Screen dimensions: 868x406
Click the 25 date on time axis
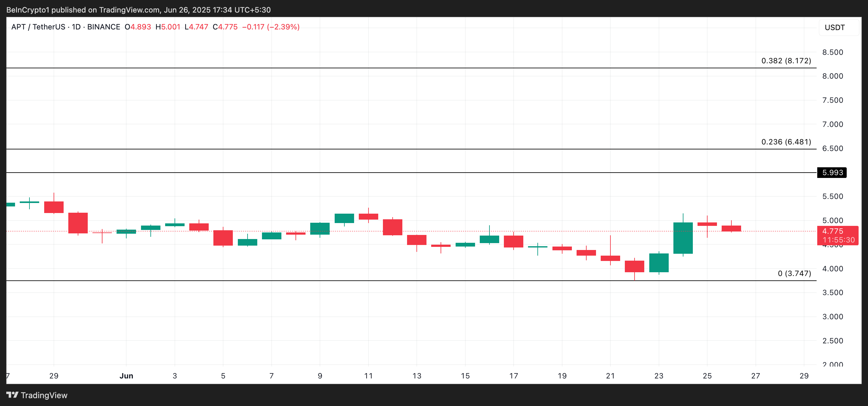[707, 376]
